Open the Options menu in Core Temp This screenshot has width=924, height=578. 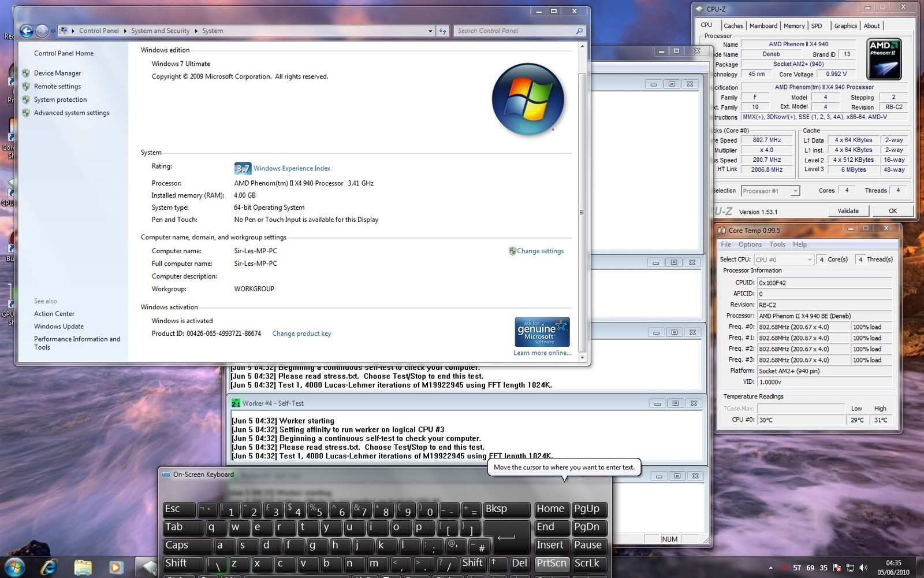pyautogui.click(x=750, y=244)
